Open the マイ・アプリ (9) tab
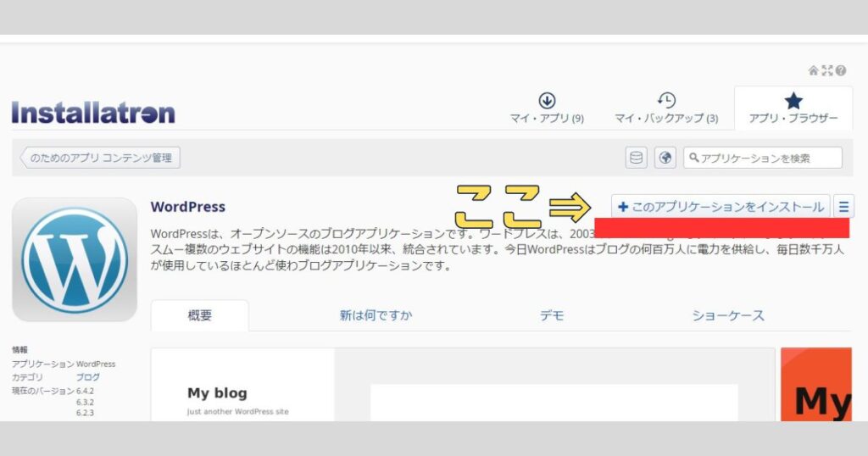Image resolution: width=868 pixels, height=456 pixels. [x=547, y=108]
